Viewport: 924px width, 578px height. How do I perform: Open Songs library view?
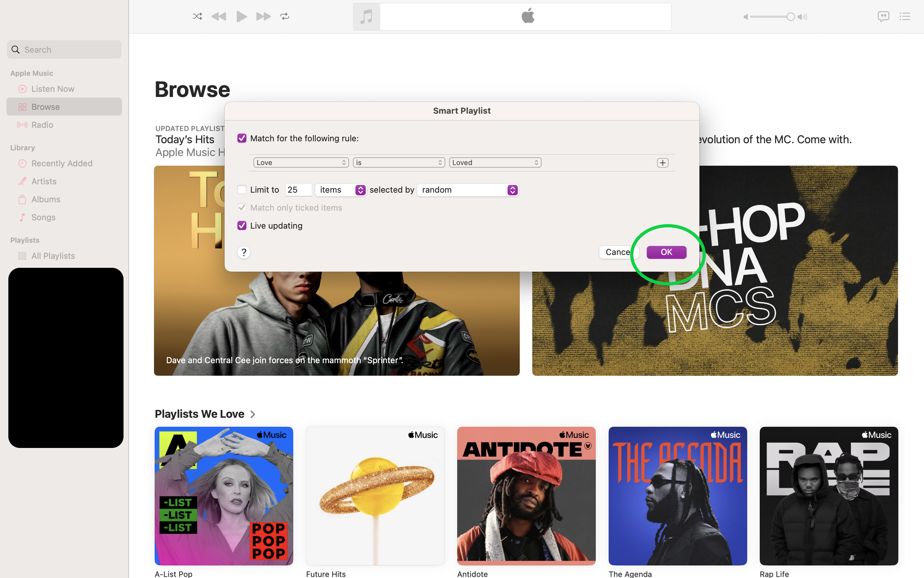point(64,217)
